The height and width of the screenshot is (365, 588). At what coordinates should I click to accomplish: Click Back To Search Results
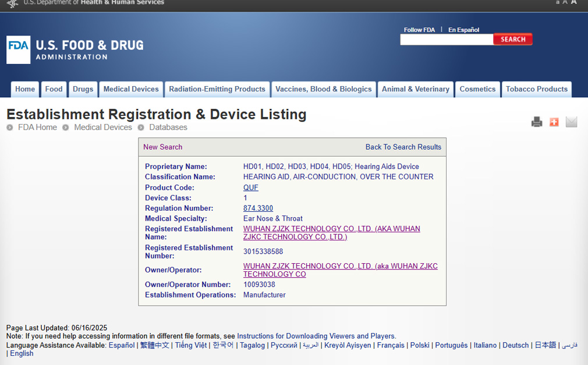coord(403,147)
